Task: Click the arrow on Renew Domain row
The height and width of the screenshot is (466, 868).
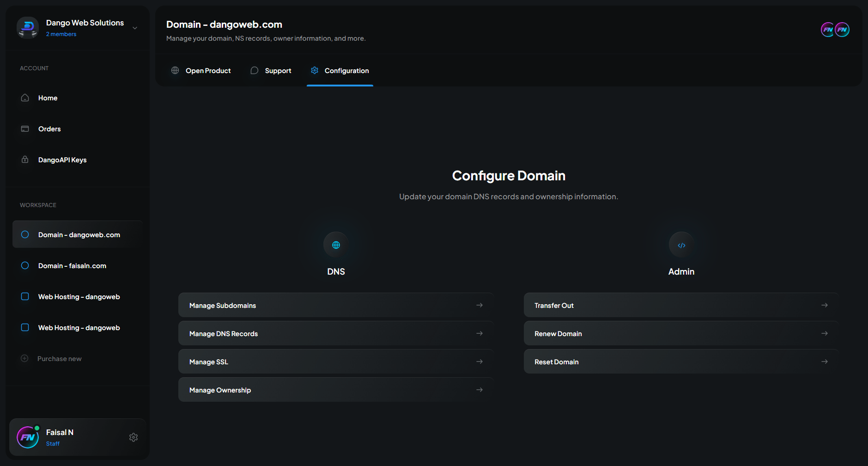Action: coord(825,333)
